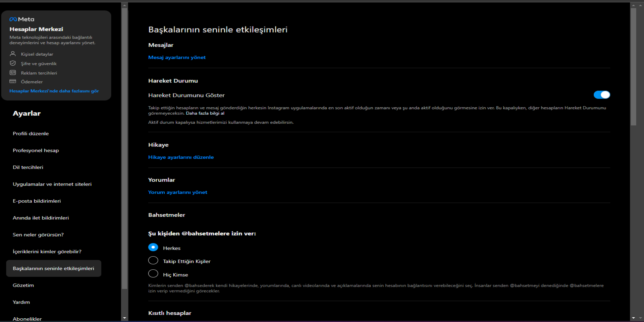Image resolution: width=644 pixels, height=322 pixels.
Task: Click the card icon beside Ödemeler
Action: [13, 81]
